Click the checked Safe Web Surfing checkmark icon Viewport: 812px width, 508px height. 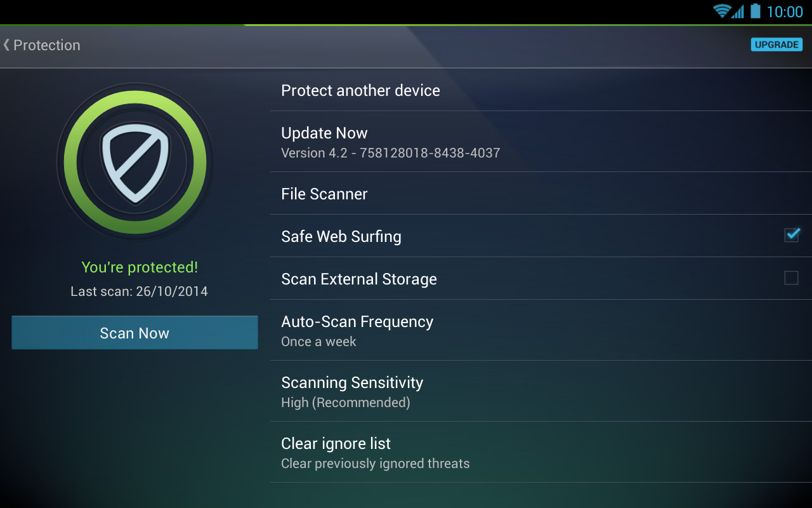coord(791,235)
